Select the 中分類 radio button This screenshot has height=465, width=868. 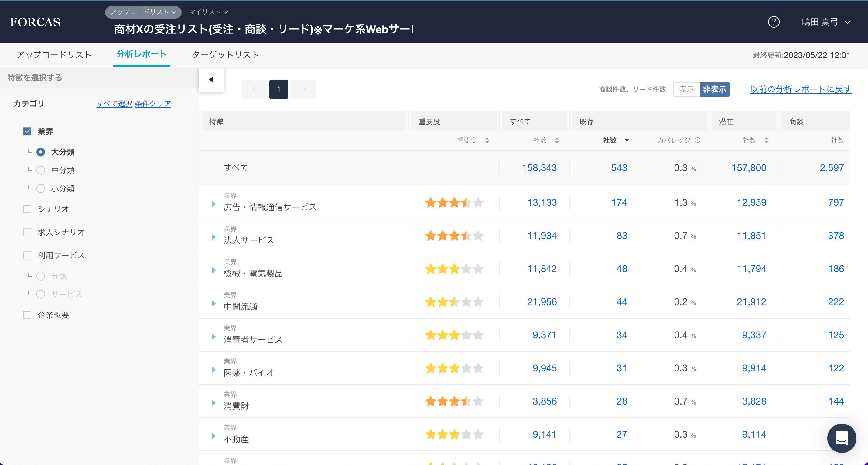41,170
